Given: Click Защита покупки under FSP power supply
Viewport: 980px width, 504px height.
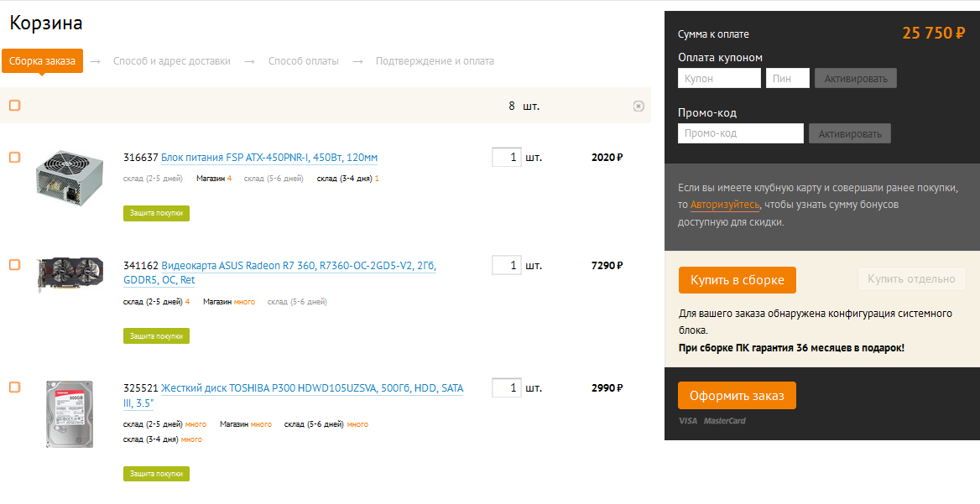Looking at the screenshot, I should click(156, 213).
